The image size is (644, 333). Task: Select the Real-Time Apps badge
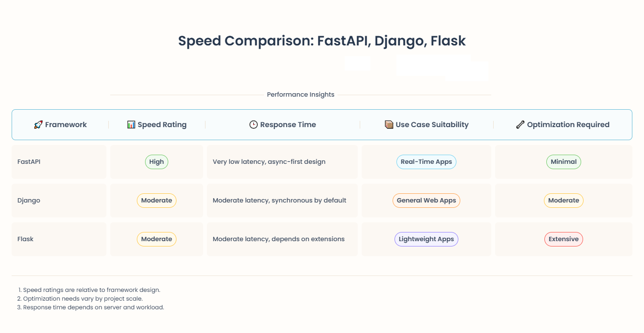click(x=426, y=162)
